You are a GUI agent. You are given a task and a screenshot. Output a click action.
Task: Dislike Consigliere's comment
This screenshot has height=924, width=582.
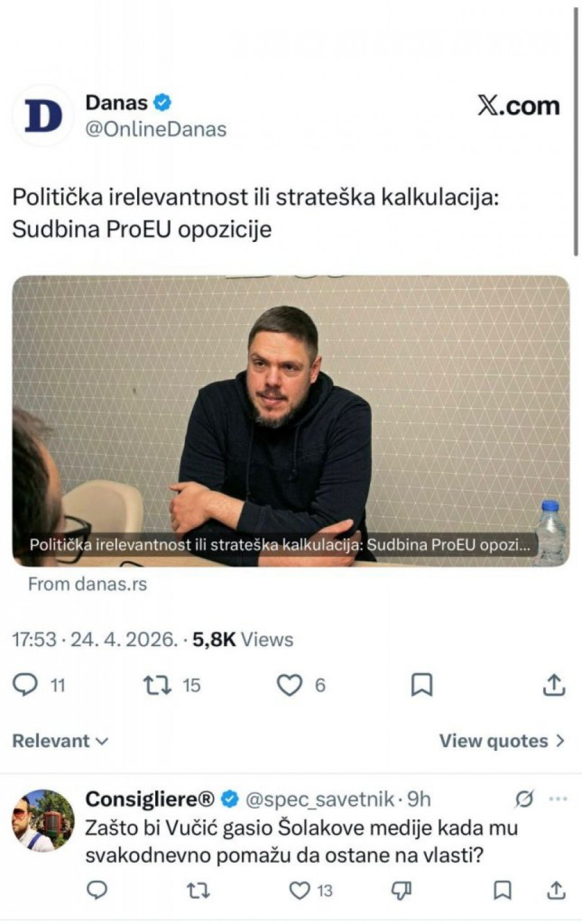pos(402,891)
